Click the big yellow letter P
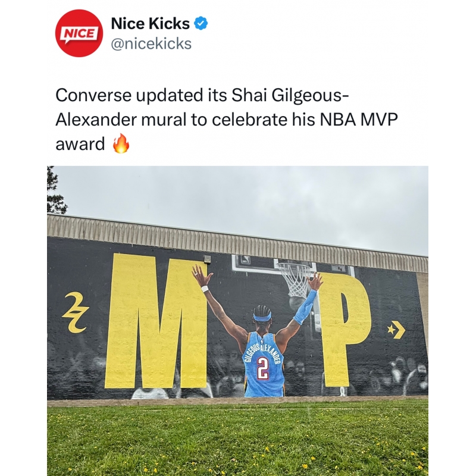This screenshot has height=476, width=476. [x=346, y=330]
